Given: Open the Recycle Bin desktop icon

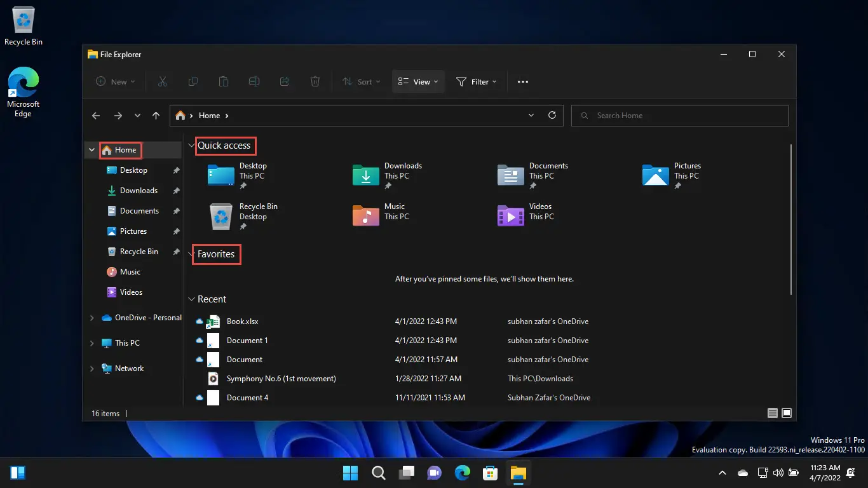Looking at the screenshot, I should (x=24, y=27).
